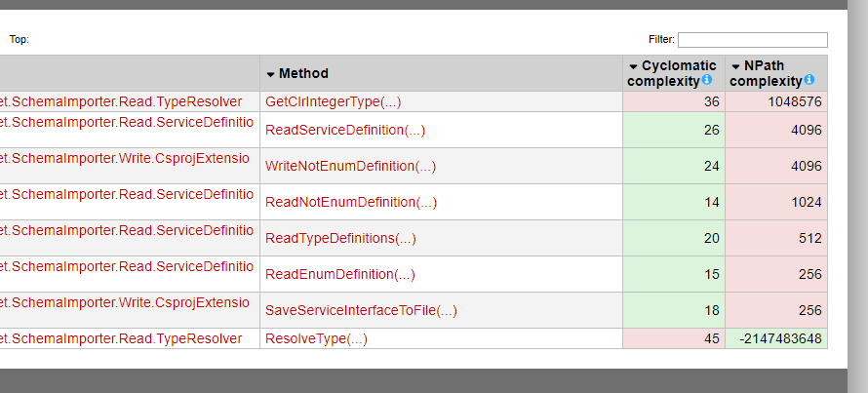868x393 pixels.
Task: Open the SaveServiceInterfaceToFile(...) method link
Action: click(361, 311)
